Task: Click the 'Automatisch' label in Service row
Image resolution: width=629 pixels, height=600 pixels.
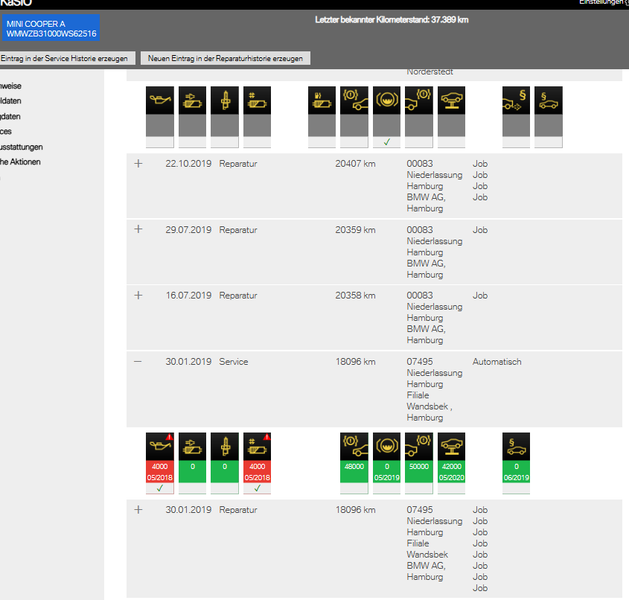Action: pos(497,362)
